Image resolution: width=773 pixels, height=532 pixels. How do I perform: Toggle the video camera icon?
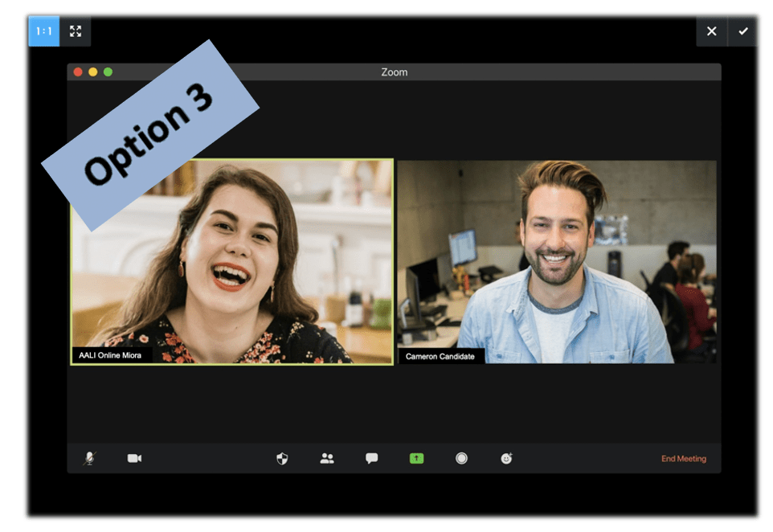coord(134,459)
